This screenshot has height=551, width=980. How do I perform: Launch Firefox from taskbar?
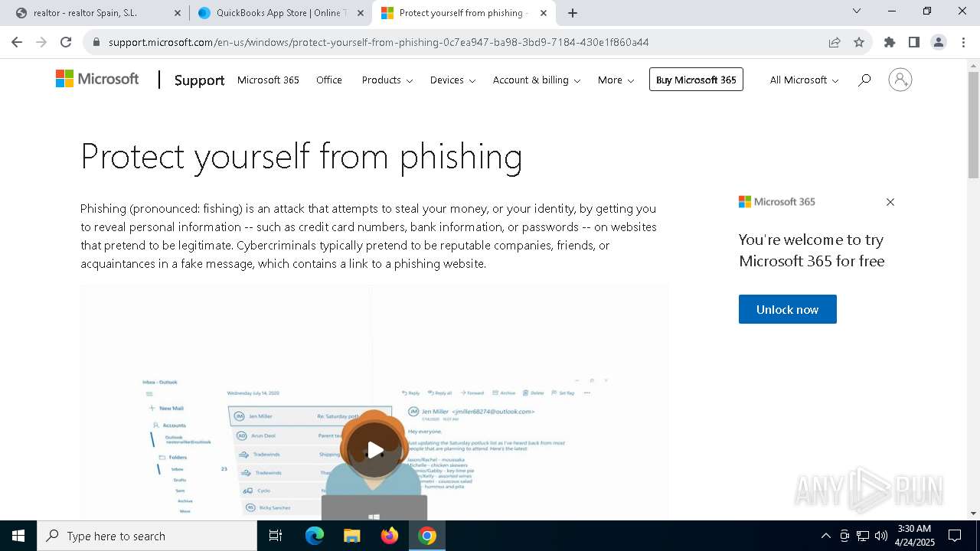390,536
